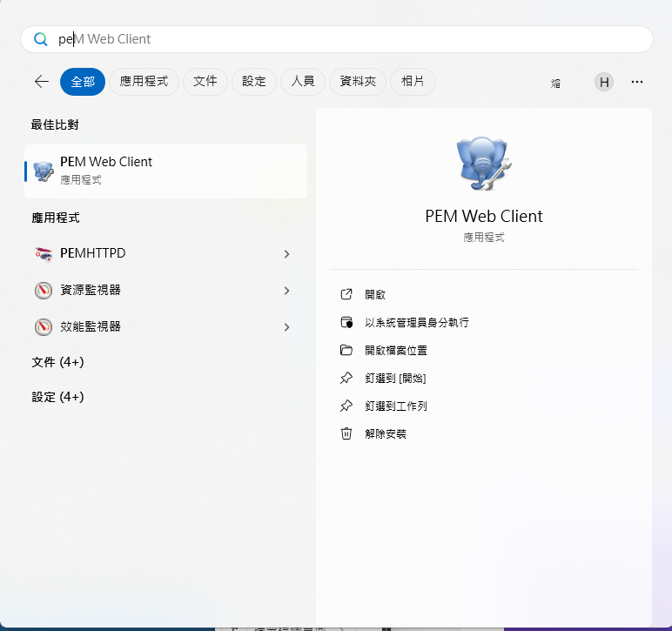
Task: Expand the PEMHTTPD result chevron
Action: 286,254
